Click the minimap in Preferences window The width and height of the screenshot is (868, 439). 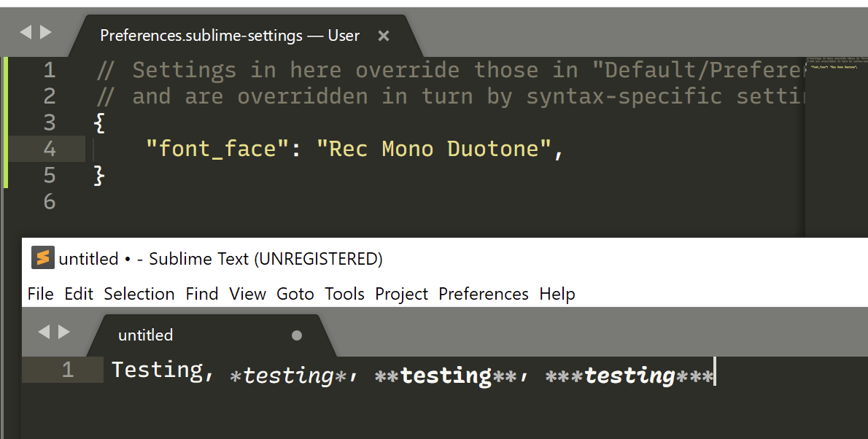click(x=836, y=147)
